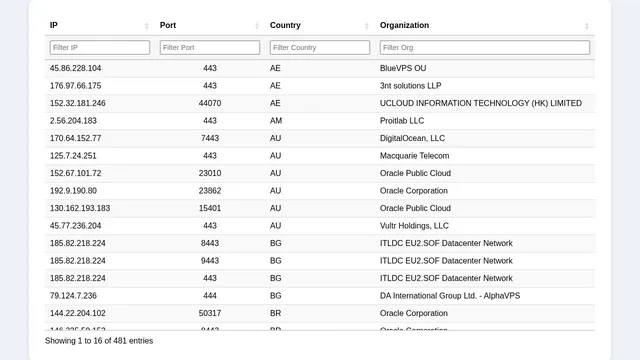
Task: Sort table by Organization column arrows
Action: pos(587,26)
